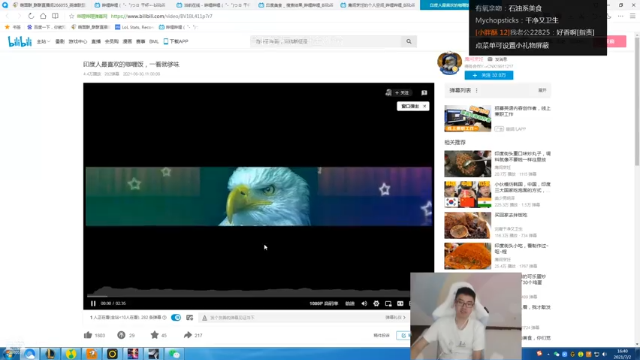
Task: Click the search magnifier button
Action: pos(409,41)
